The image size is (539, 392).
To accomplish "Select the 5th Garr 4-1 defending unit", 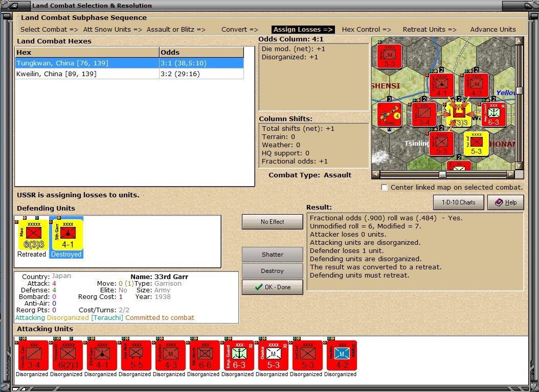I will tap(68, 235).
